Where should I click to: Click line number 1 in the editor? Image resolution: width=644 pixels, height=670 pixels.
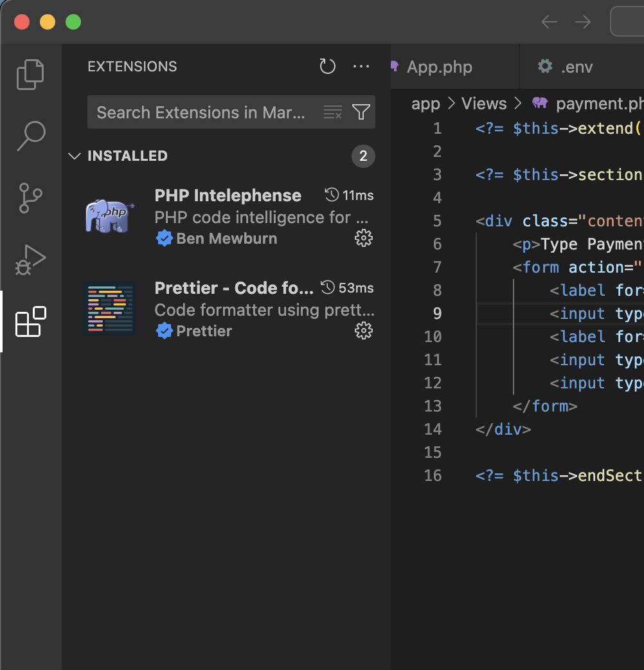(437, 129)
